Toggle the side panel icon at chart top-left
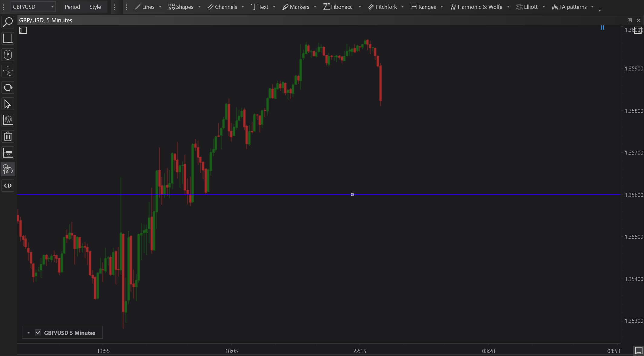This screenshot has height=356, width=644. pos(23,30)
